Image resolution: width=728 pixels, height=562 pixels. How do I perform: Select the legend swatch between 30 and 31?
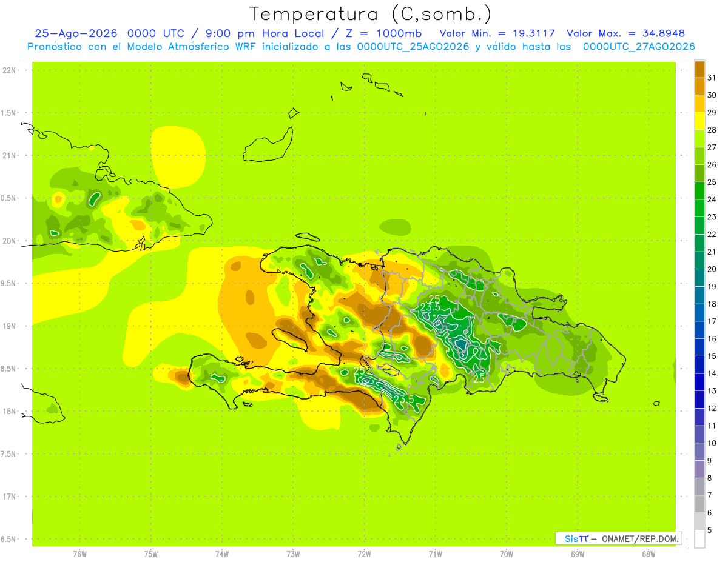point(699,87)
